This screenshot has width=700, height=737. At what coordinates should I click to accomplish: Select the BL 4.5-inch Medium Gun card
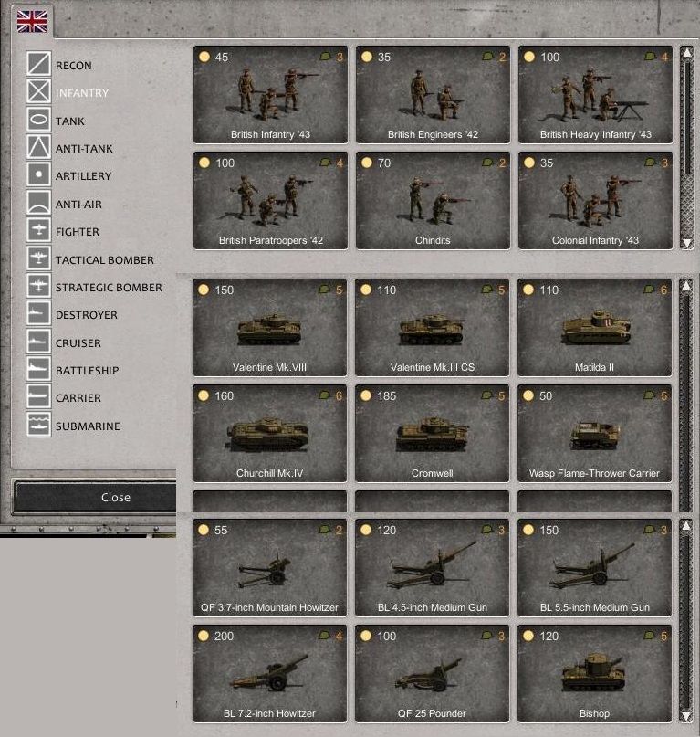(x=433, y=567)
